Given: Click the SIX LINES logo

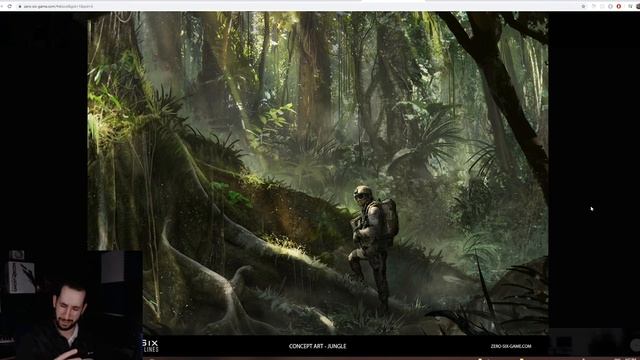Looking at the screenshot, I should [151, 346].
